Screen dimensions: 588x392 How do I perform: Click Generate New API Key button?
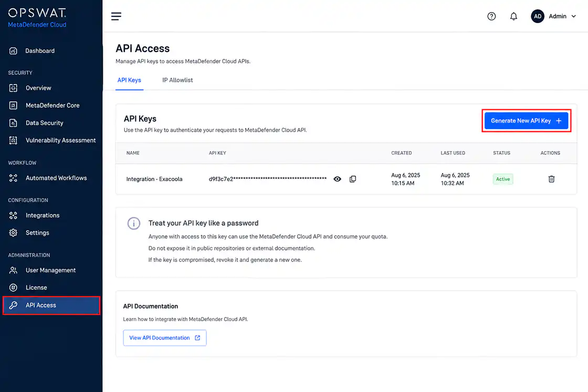click(x=526, y=121)
